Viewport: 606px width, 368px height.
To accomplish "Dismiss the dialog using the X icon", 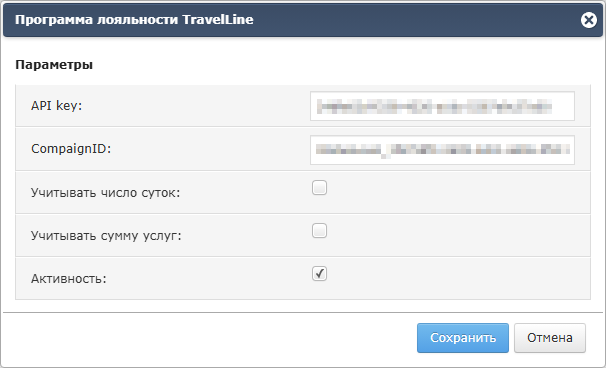I will 589,20.
